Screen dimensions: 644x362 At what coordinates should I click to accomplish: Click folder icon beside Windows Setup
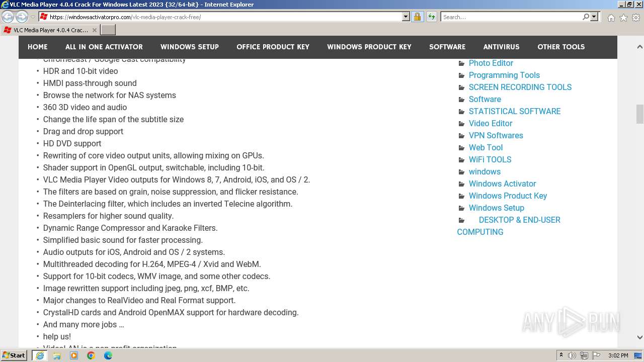point(461,208)
